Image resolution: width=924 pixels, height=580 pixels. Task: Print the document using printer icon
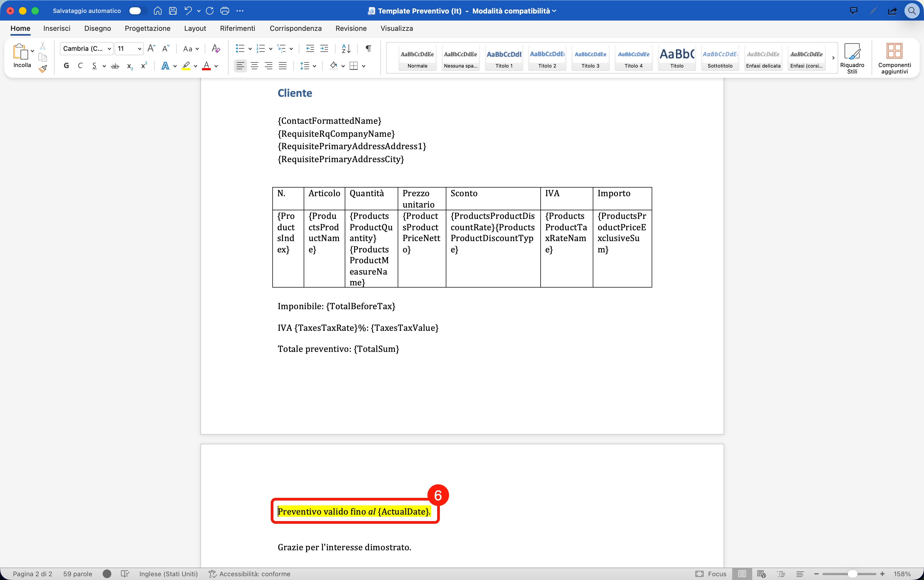[x=225, y=11]
